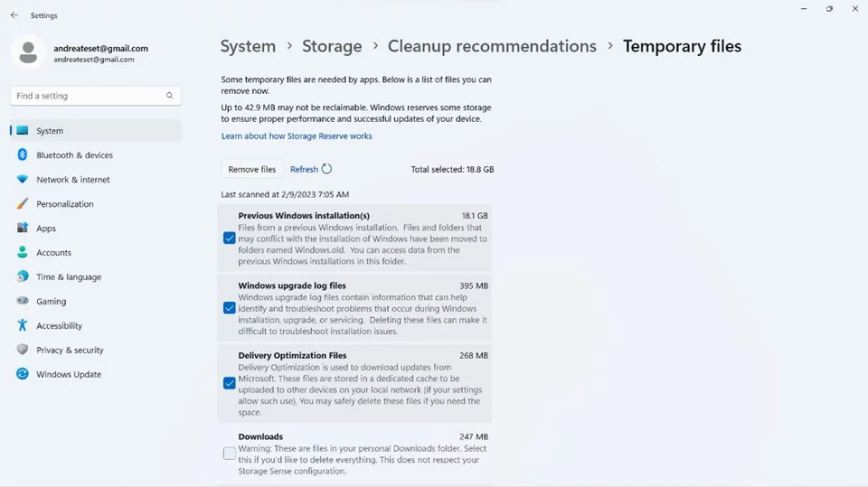Toggle Delivery Optimization Files checkbox
The width and height of the screenshot is (868, 487).
(229, 383)
